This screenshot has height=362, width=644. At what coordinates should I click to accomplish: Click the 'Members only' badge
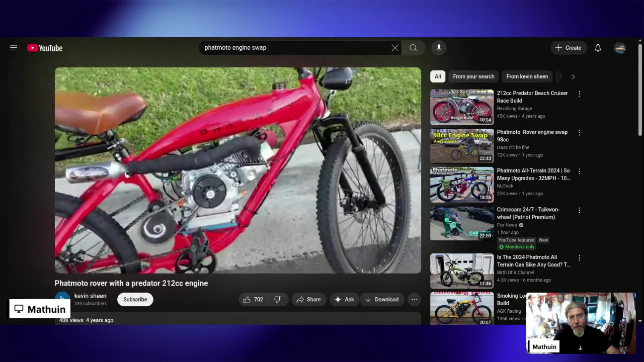516,247
